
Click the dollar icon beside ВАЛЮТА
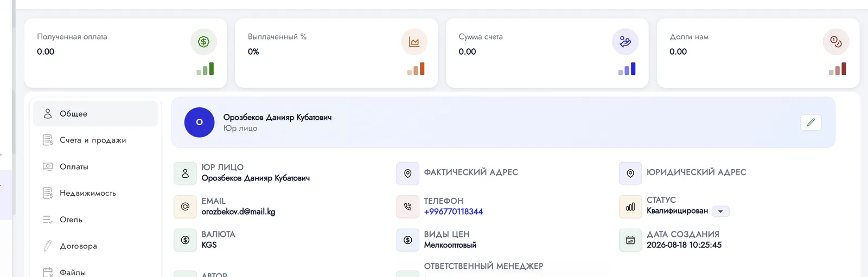point(185,240)
